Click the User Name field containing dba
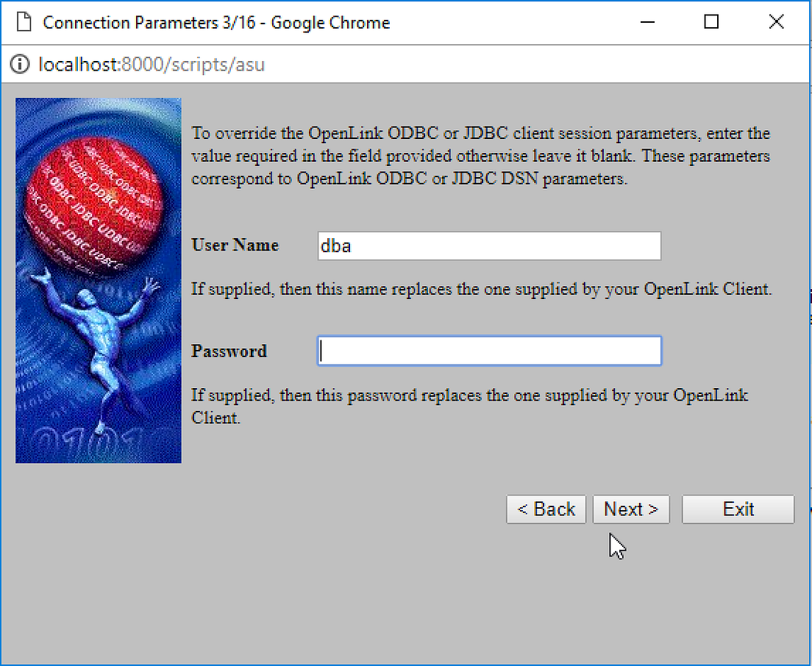The height and width of the screenshot is (666, 812). (x=488, y=246)
